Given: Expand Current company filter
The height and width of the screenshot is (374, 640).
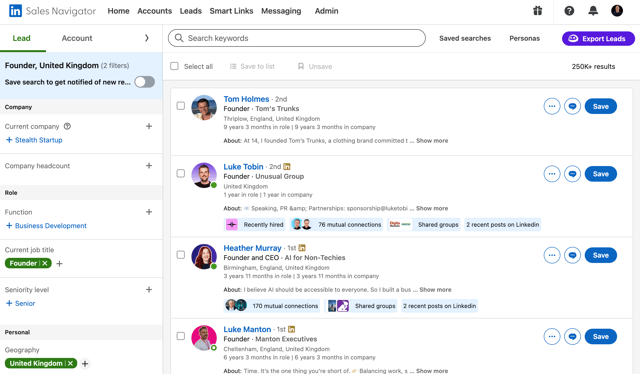Looking at the screenshot, I should point(149,126).
